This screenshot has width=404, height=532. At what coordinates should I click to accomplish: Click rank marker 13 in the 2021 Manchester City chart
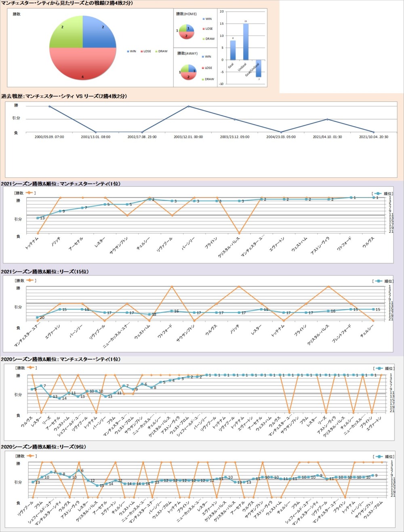tap(38, 218)
